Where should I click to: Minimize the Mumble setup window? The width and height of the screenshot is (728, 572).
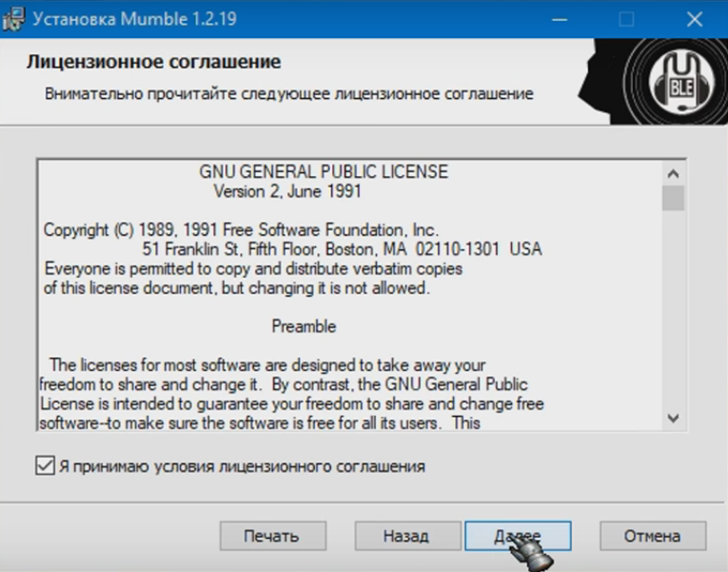(x=560, y=19)
